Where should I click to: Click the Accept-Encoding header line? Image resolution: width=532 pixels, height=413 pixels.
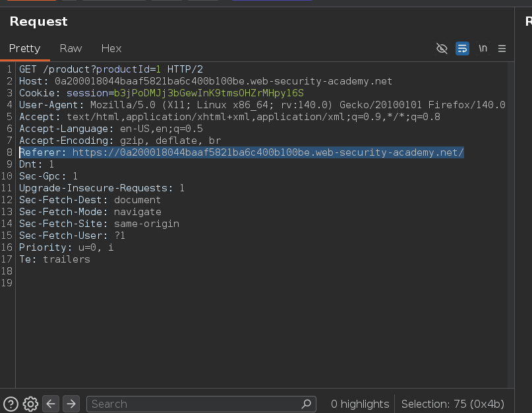(120, 141)
